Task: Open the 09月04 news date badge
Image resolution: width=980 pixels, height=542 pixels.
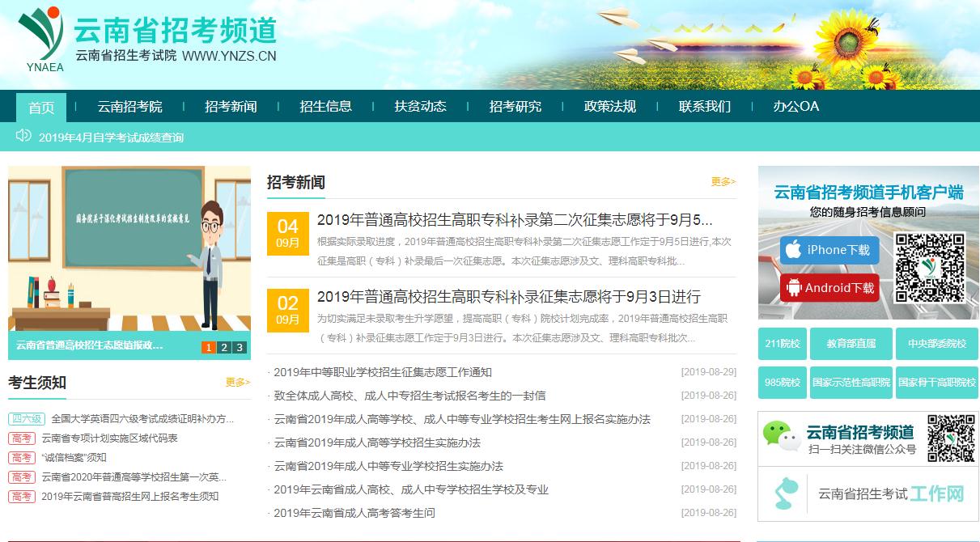Action: pos(287,233)
